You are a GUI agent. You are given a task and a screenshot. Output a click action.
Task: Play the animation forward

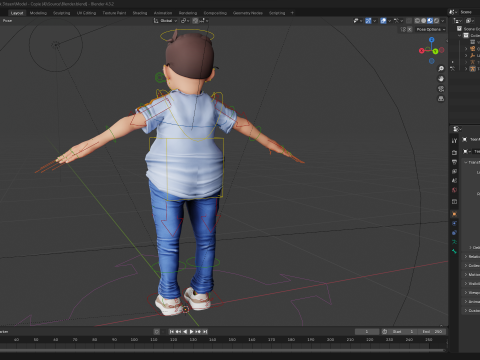[191, 332]
